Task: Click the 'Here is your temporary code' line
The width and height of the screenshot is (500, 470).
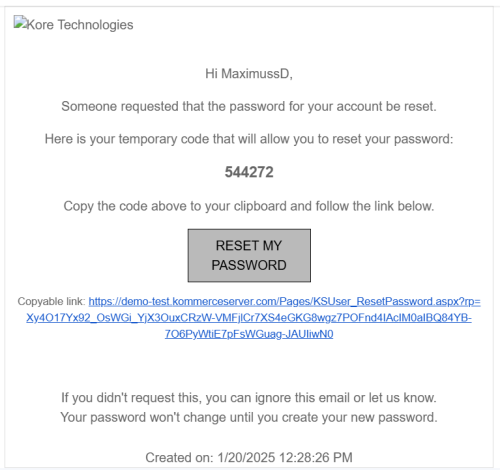Action: point(249,139)
